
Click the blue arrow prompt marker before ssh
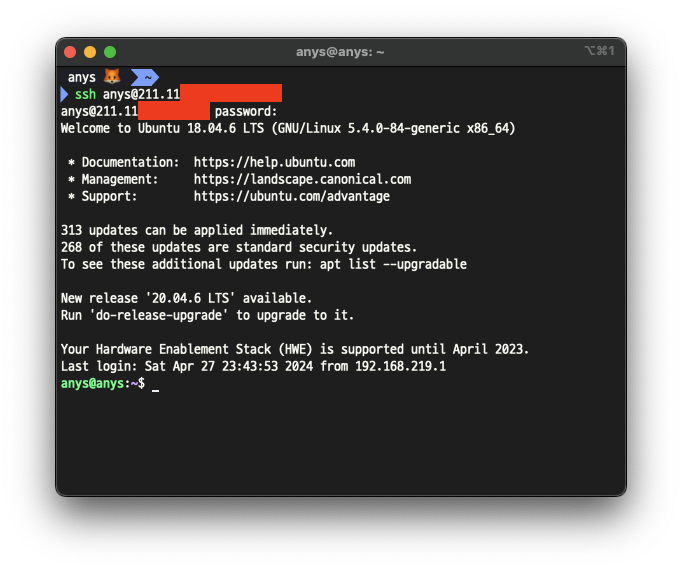click(64, 94)
